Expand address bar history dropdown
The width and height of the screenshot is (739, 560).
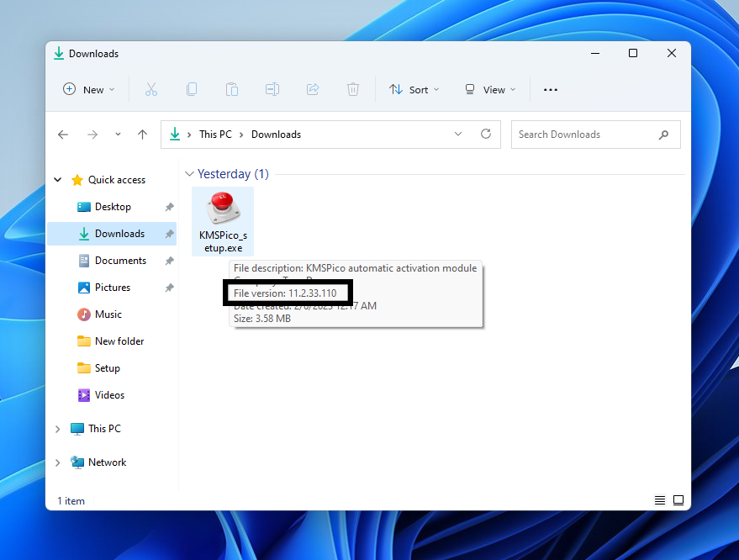[x=458, y=135]
